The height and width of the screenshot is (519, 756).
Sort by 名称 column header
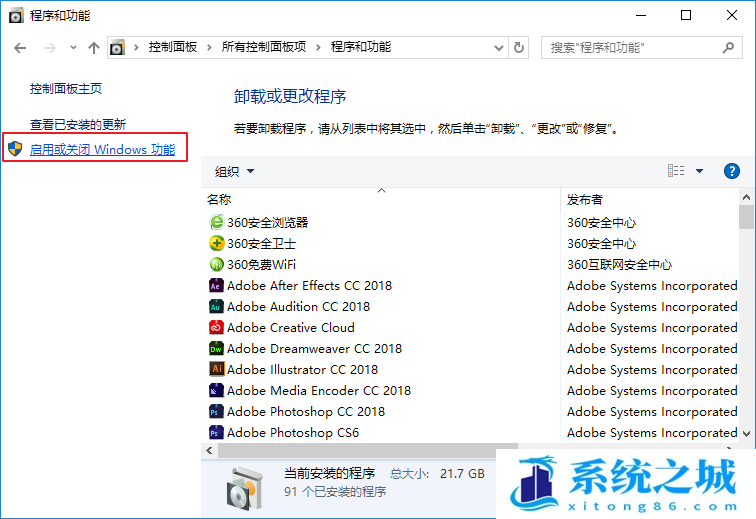219,200
